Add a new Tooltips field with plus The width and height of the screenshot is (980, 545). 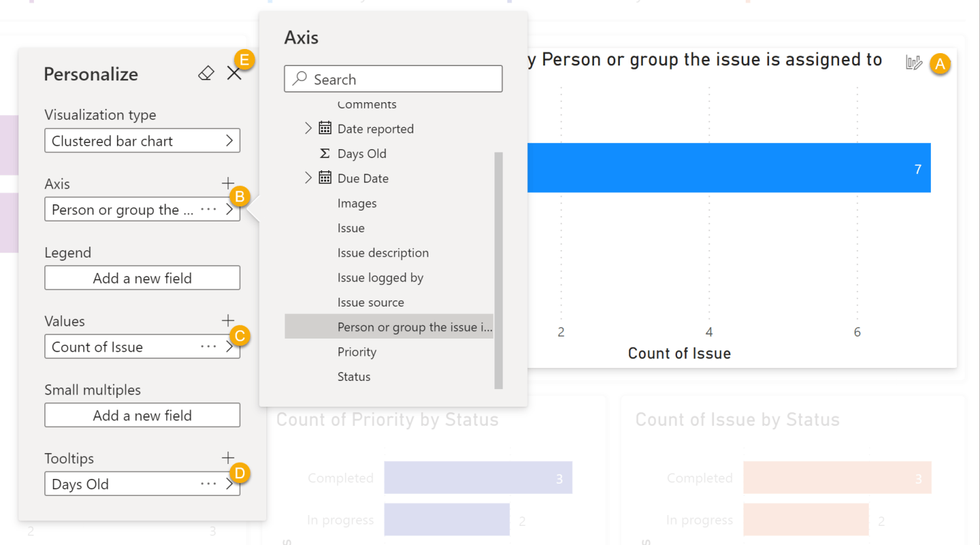(x=228, y=458)
